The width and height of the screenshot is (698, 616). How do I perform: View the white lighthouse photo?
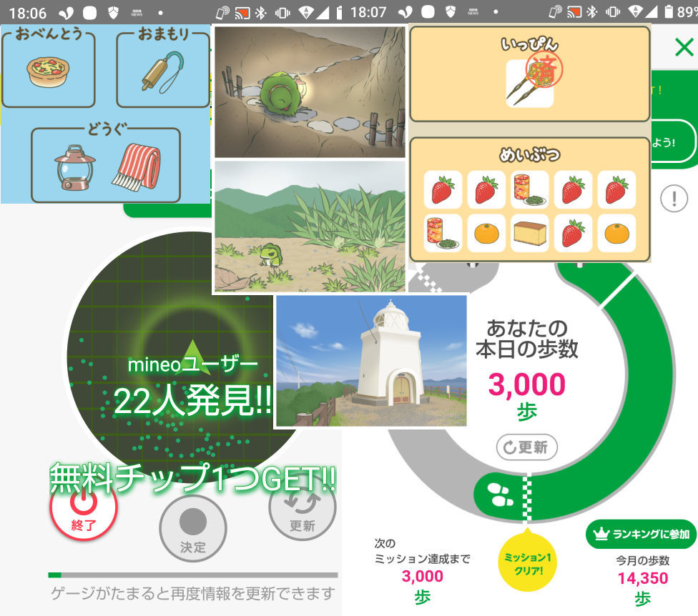pyautogui.click(x=371, y=361)
